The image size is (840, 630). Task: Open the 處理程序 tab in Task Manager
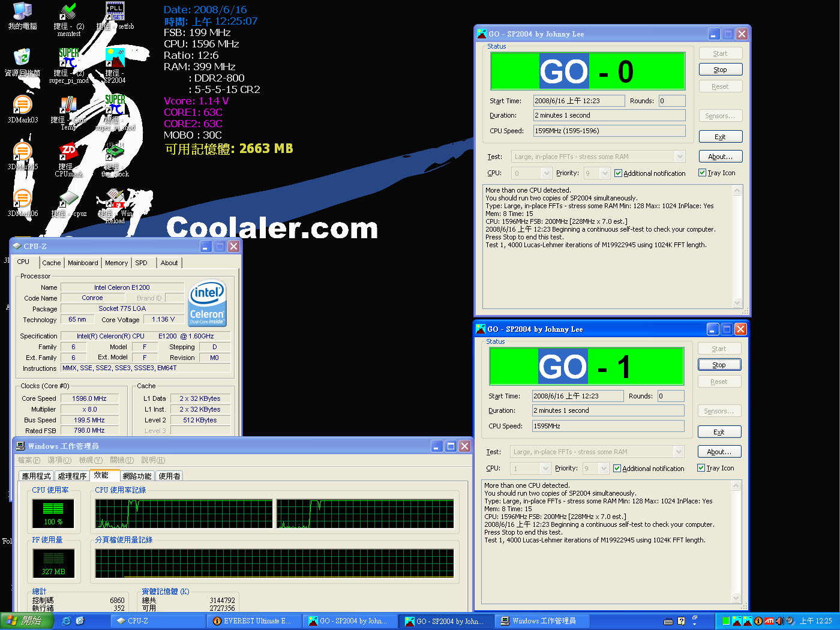point(73,476)
